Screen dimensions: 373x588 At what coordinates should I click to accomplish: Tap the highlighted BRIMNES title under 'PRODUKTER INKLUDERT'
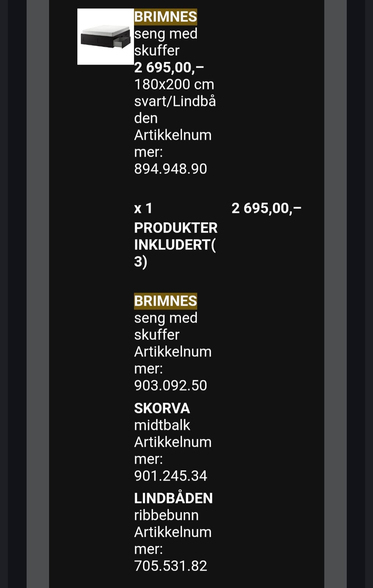click(x=166, y=301)
